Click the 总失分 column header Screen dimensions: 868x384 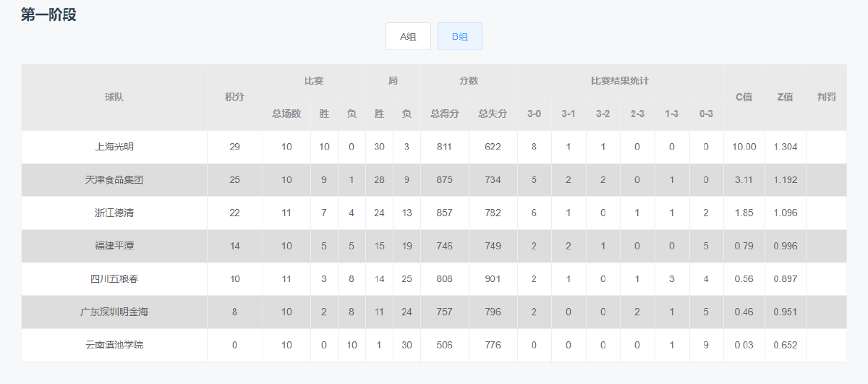(x=493, y=114)
